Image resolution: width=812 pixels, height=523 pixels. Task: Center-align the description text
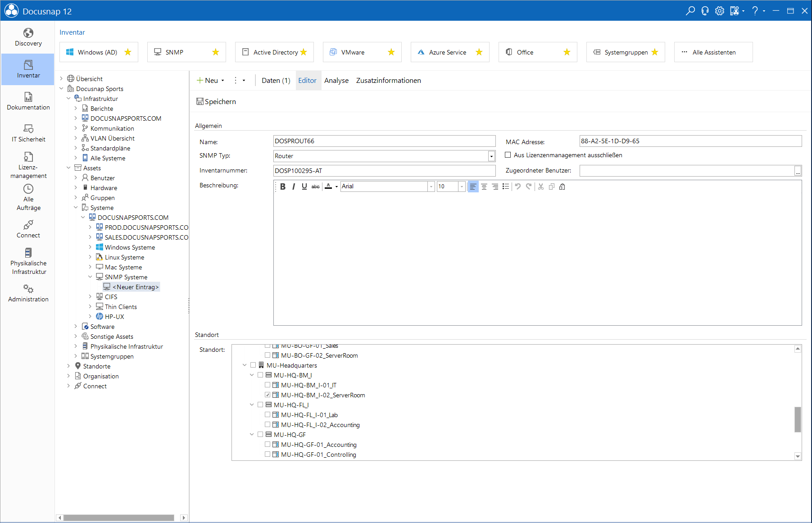[x=484, y=186]
